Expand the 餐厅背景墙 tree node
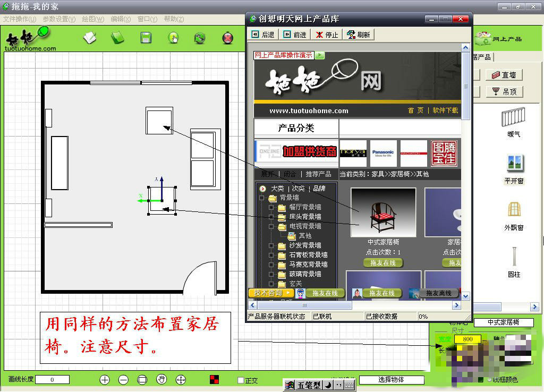Screen dimensions: 544x392 (271, 208)
